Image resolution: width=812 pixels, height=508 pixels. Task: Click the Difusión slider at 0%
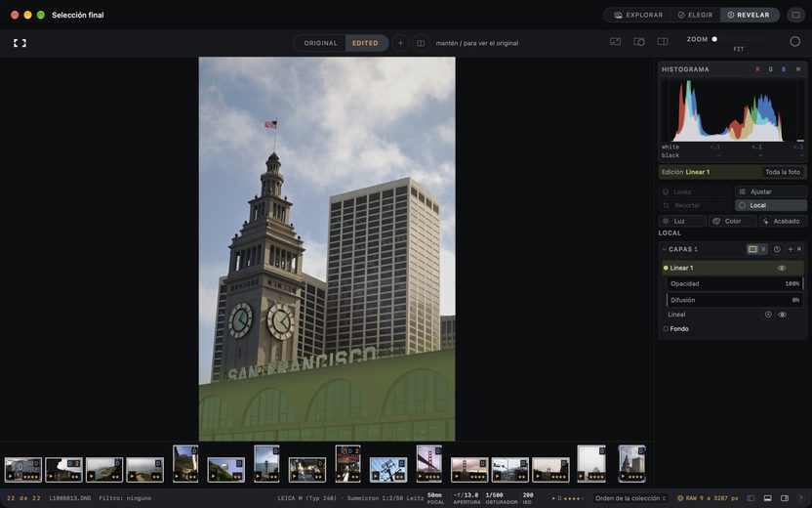(x=735, y=300)
